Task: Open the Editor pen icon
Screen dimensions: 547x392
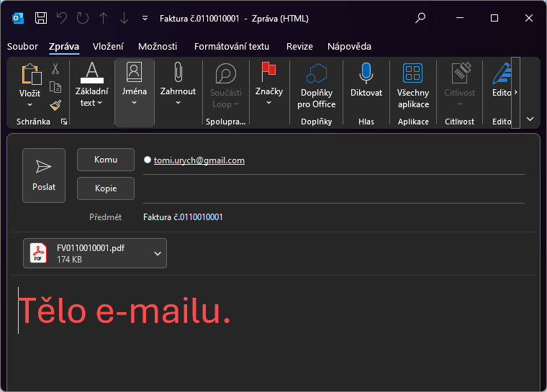Action: tap(502, 73)
